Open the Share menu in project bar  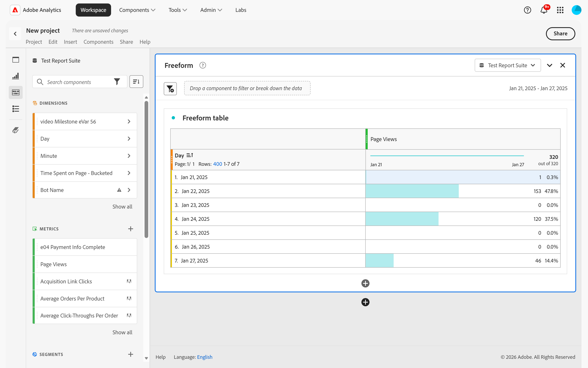pyautogui.click(x=126, y=42)
